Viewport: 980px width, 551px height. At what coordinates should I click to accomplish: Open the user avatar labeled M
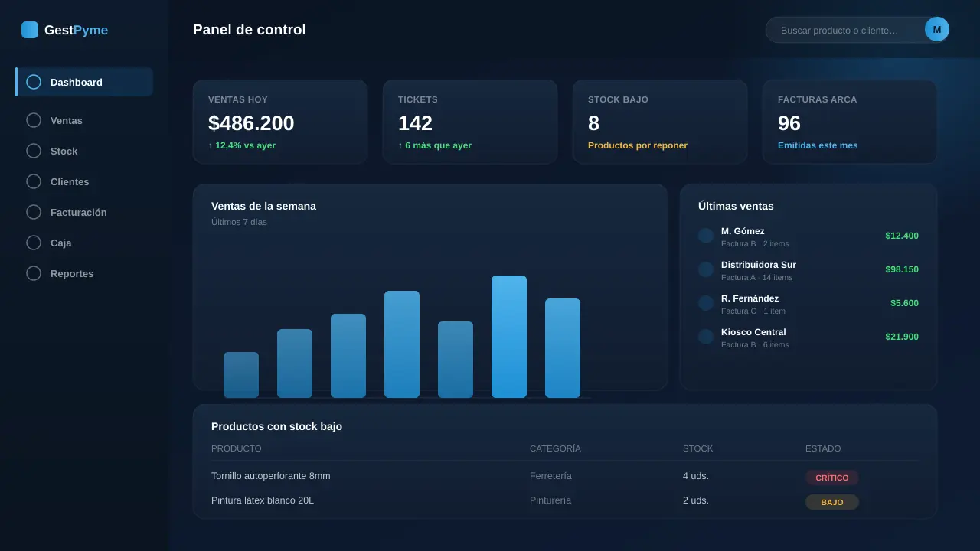(937, 29)
